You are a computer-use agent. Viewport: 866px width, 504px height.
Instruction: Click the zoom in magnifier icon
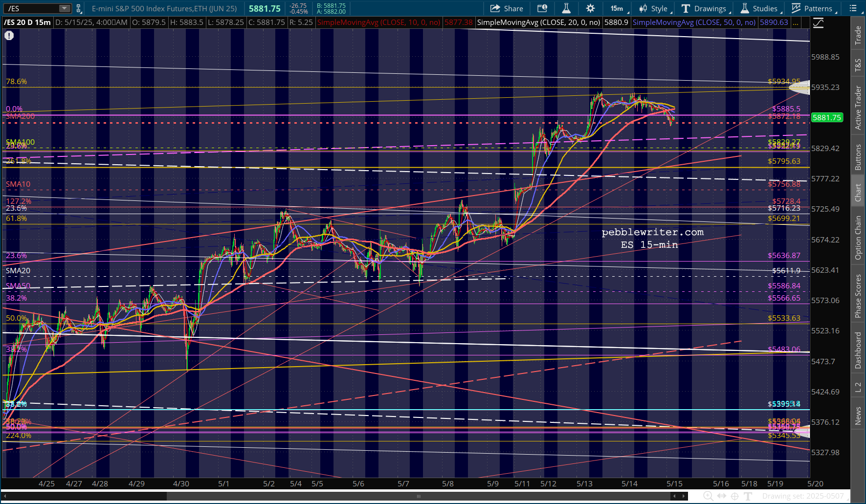point(708,496)
